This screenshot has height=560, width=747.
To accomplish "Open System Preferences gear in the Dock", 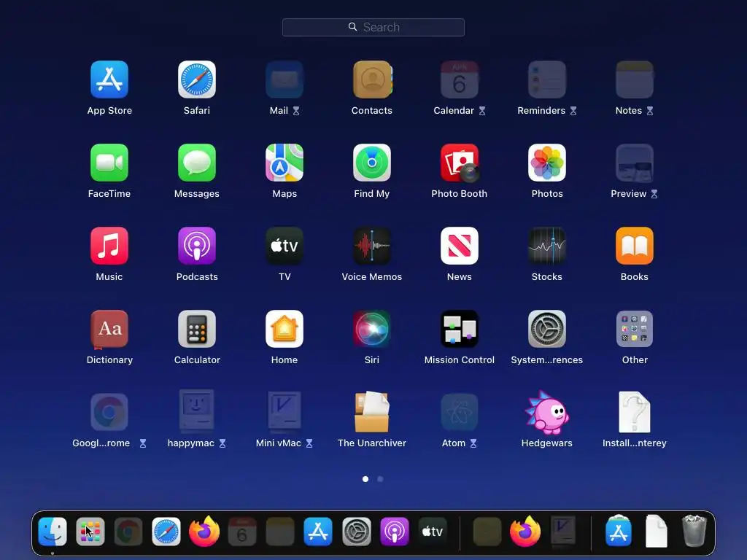I will pos(356,532).
